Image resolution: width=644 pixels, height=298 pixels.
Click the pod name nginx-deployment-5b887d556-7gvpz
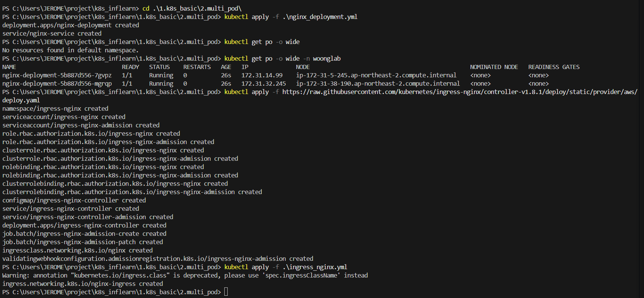point(57,75)
